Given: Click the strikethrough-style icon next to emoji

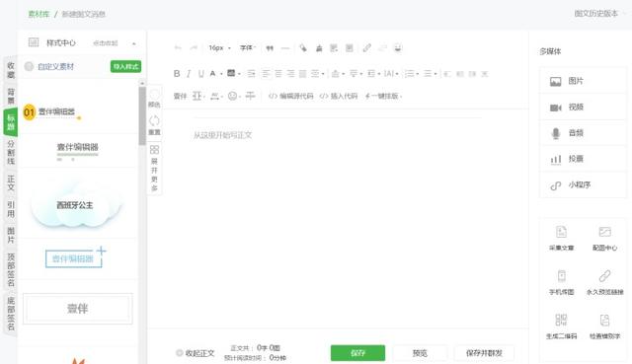Looking at the screenshot, I should 250,96.
